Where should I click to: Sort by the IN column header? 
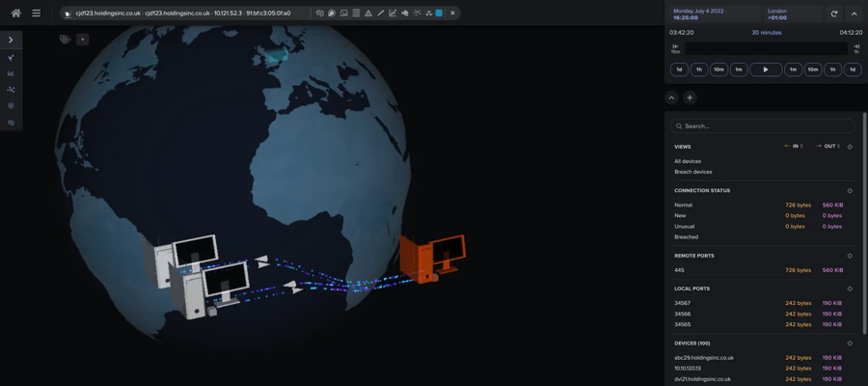794,147
